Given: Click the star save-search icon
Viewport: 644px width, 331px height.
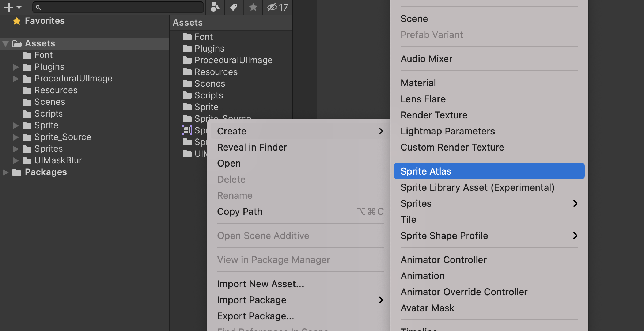Looking at the screenshot, I should (253, 7).
